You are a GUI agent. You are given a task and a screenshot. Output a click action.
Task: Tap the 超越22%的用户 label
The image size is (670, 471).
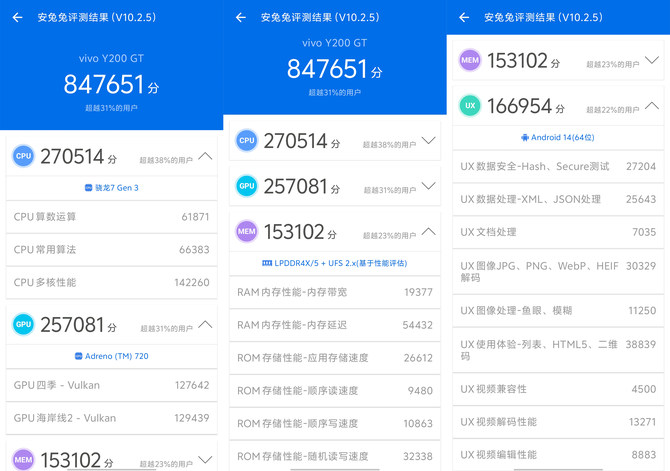613,110
